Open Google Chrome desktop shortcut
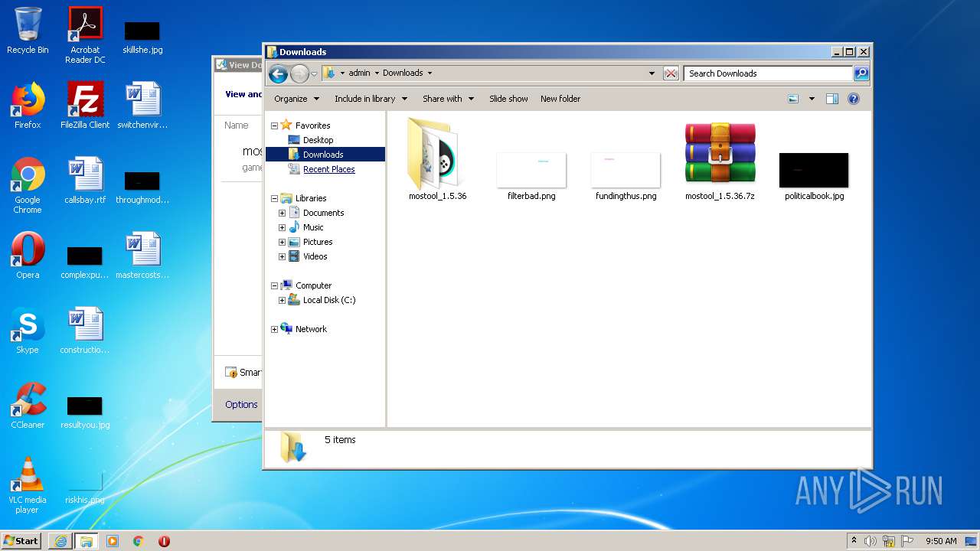The width and height of the screenshot is (980, 551). click(28, 185)
